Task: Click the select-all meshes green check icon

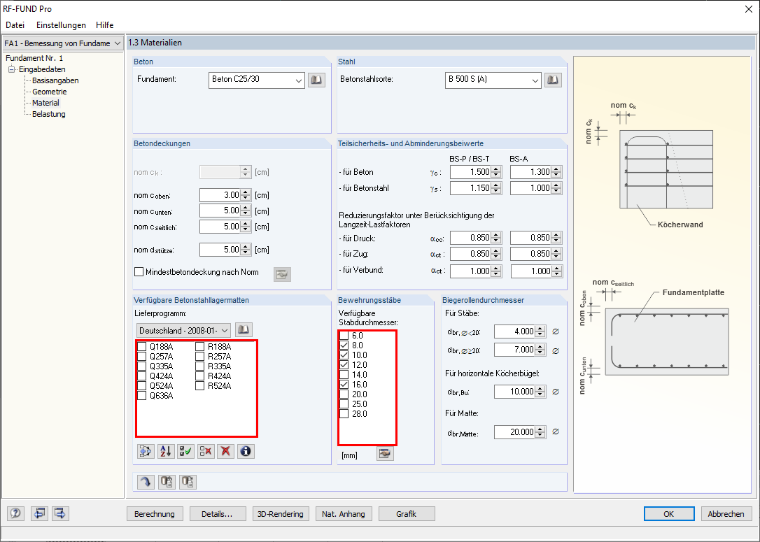Action: pyautogui.click(x=185, y=451)
